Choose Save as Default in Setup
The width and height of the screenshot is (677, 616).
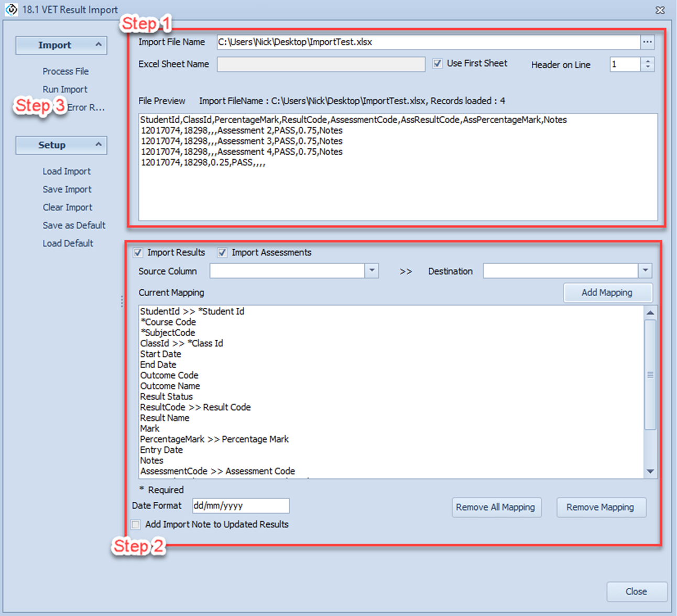click(74, 225)
